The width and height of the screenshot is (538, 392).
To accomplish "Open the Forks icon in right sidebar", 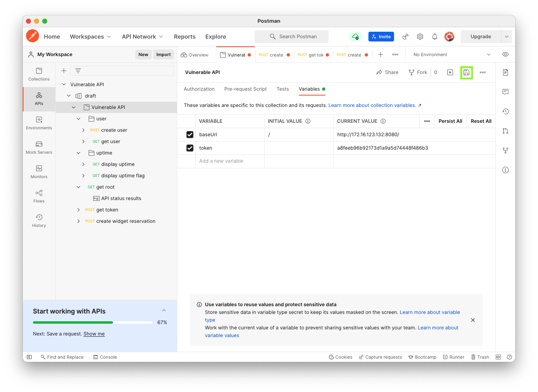I will [x=505, y=150].
